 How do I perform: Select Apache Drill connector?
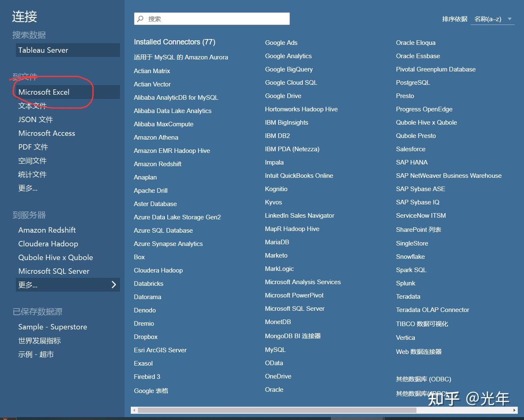(x=151, y=191)
